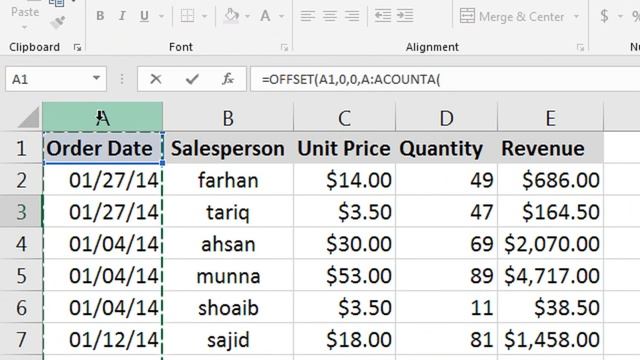
Task: Click the Salesperson header cell
Action: pyautogui.click(x=228, y=148)
